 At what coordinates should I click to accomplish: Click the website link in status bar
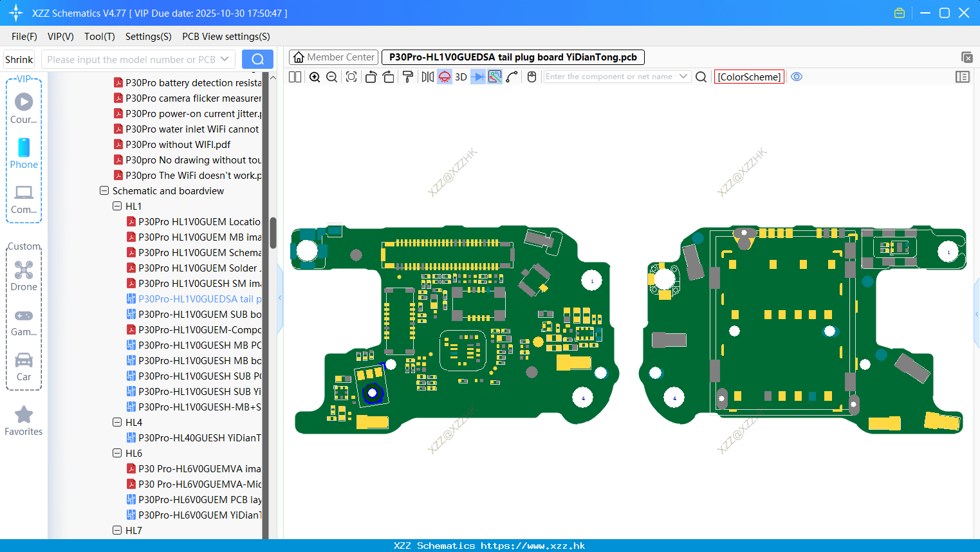pos(533,546)
